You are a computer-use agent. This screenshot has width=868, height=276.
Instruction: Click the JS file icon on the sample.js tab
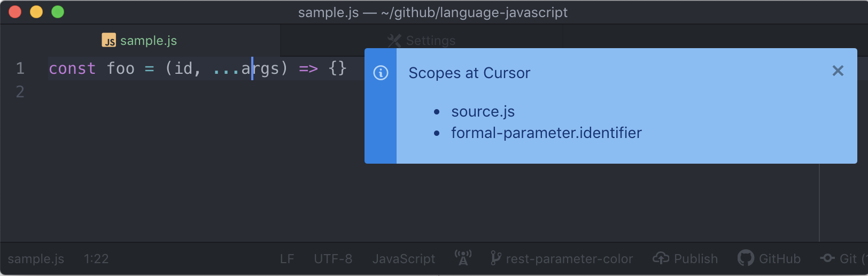109,41
